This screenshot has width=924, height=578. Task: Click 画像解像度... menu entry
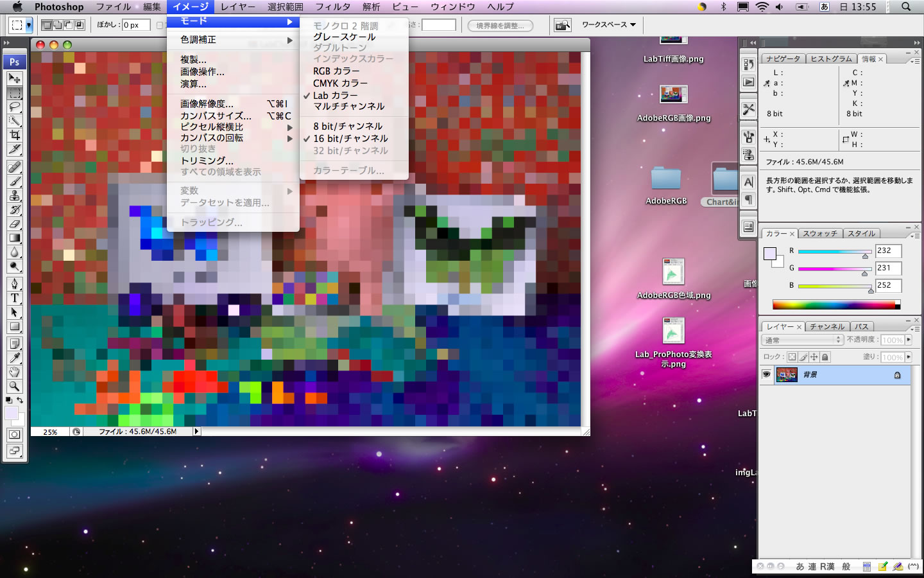click(x=233, y=103)
